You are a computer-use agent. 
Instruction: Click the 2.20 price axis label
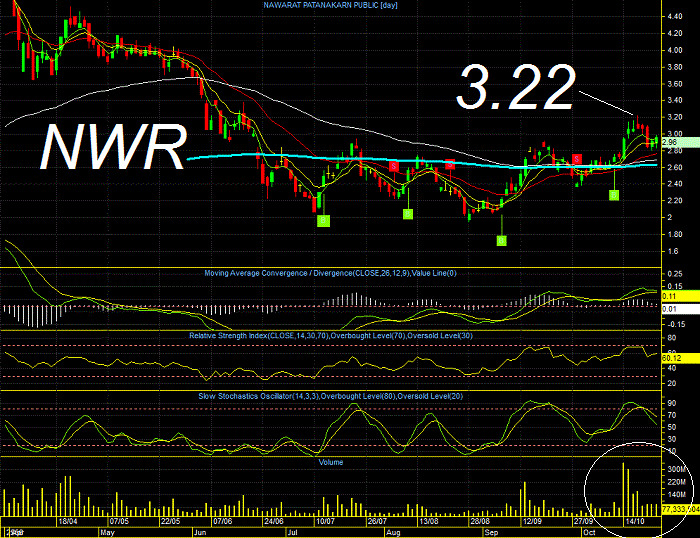675,200
